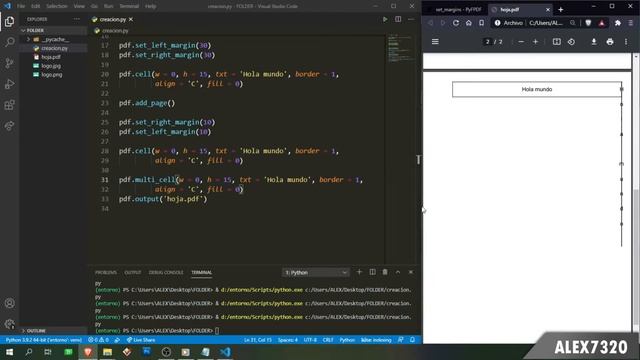
Task: Bookmark the page in browser
Action: pyautogui.click(x=482, y=23)
